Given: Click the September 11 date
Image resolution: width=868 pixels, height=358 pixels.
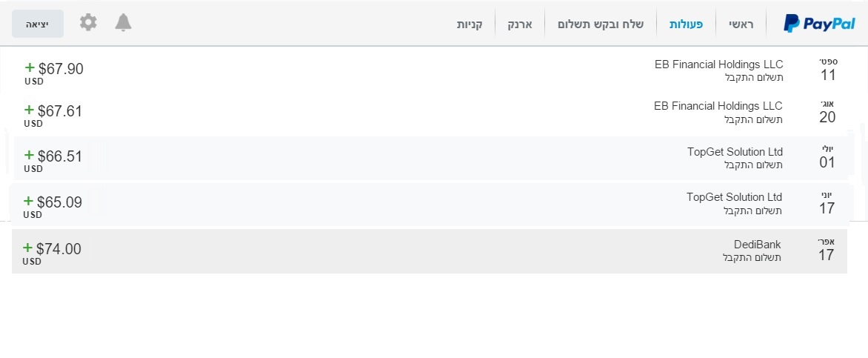Looking at the screenshot, I should (828, 70).
